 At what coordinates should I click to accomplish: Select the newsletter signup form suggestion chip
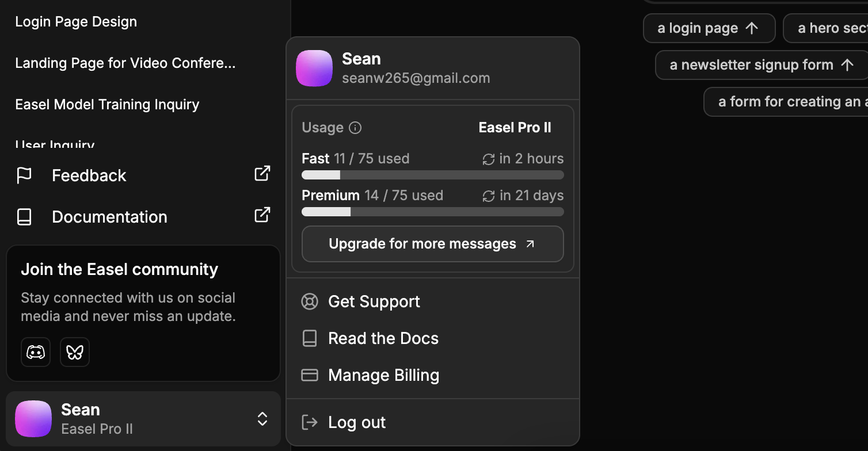pos(760,64)
